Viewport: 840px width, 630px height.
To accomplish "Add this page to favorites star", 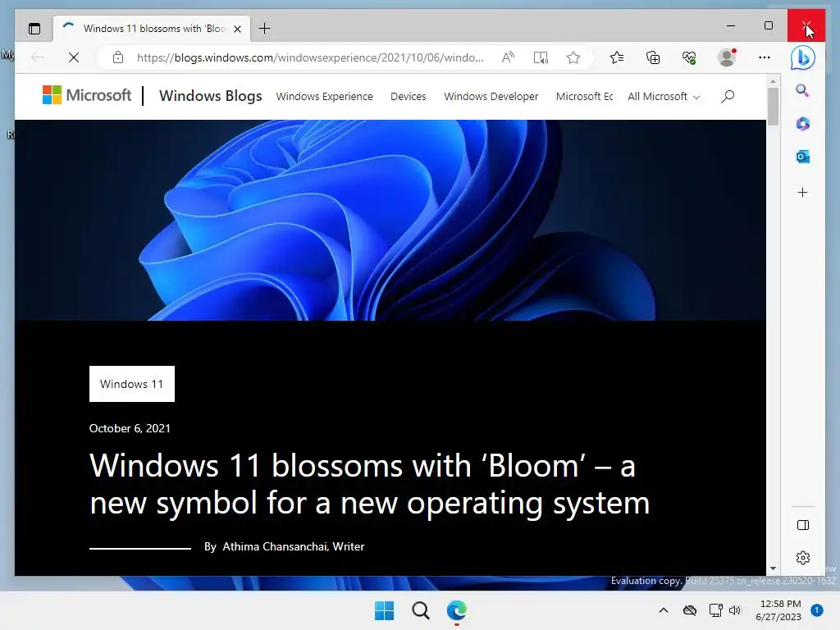I will [573, 57].
